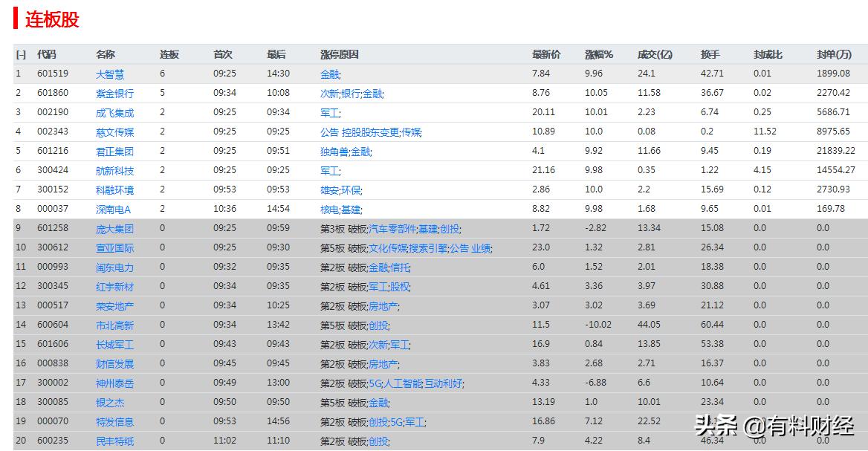This screenshot has width=868, height=451.
Task: Select 封单 value 21839.22
Action: (x=835, y=150)
